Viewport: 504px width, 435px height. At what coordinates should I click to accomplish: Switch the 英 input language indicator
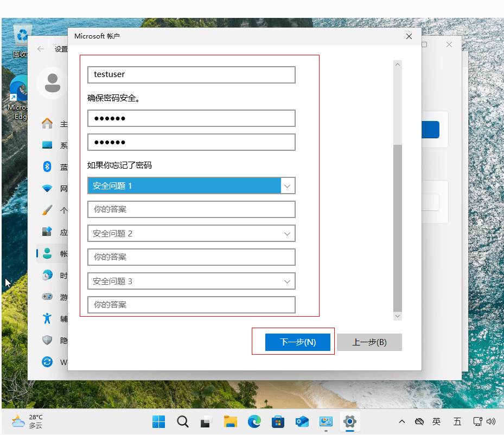pyautogui.click(x=436, y=421)
